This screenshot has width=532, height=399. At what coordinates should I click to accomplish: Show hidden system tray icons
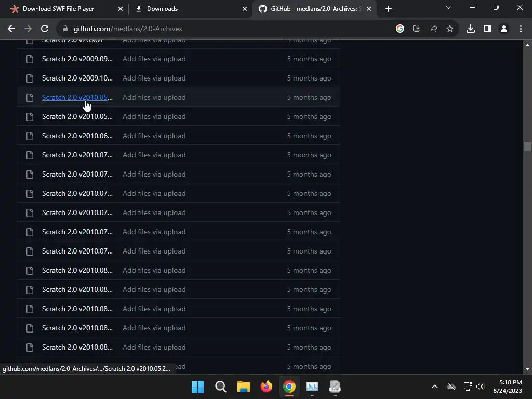point(435,387)
